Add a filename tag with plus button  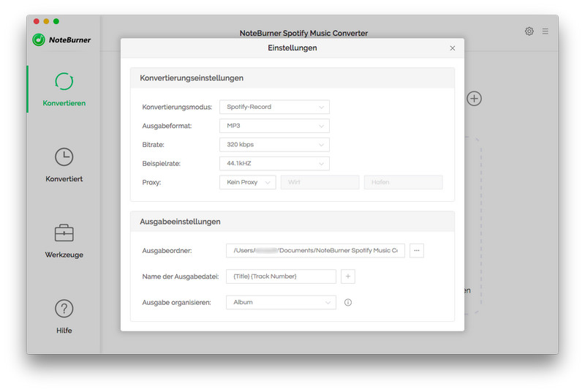tap(348, 276)
